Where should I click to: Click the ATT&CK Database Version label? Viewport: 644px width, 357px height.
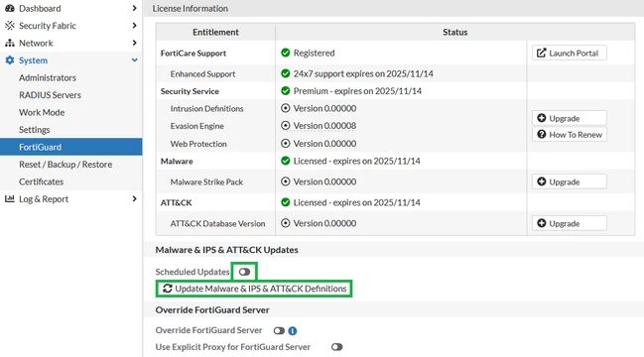(x=217, y=224)
